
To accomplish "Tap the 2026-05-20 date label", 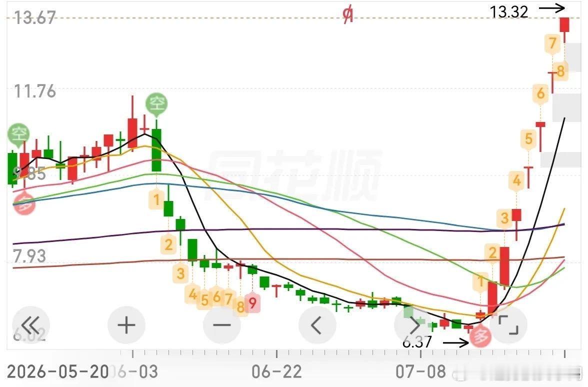I will [x=58, y=372].
